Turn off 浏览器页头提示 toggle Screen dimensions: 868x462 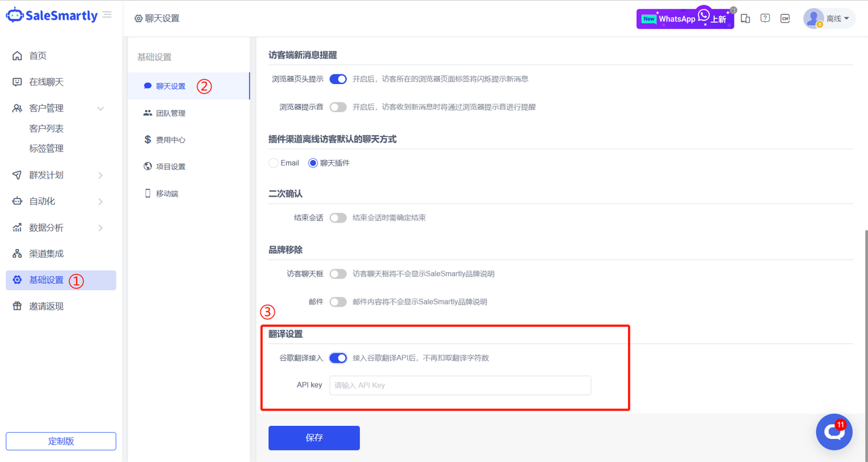pyautogui.click(x=338, y=79)
